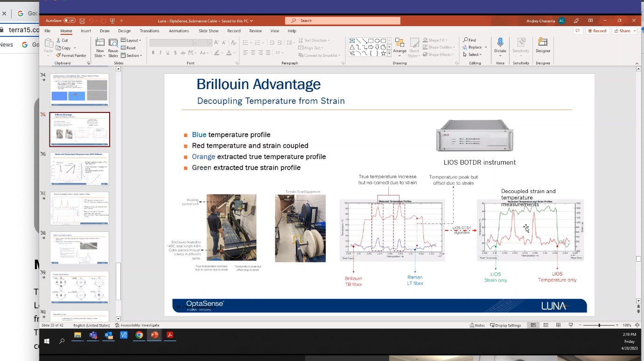Open the Designer pane
Screen dimensions: 644x361
[x=543, y=46]
